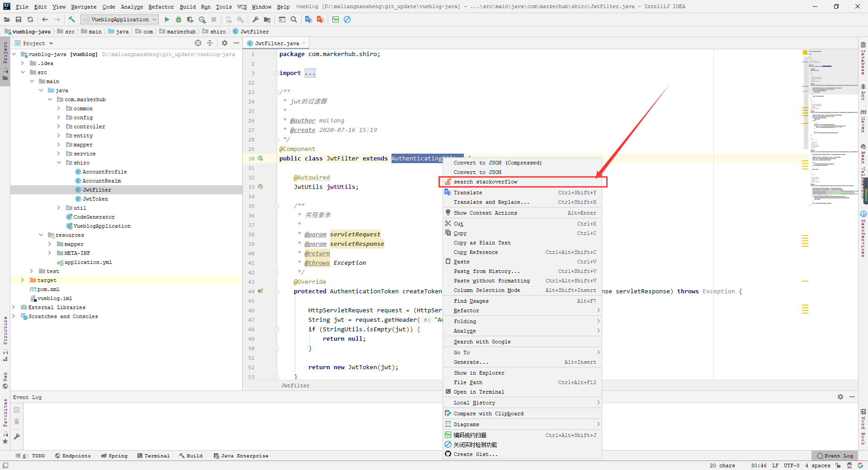
Task: Run with Coverage shield icon
Action: coord(190,19)
